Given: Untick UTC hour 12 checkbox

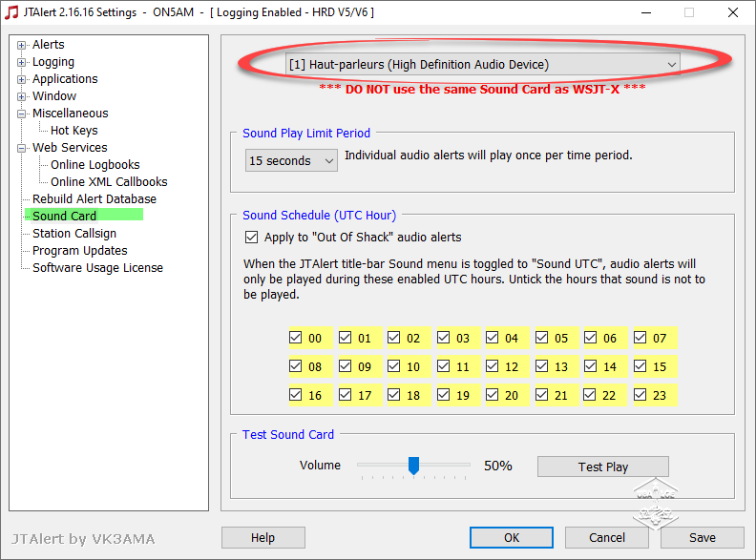Looking at the screenshot, I should (493, 366).
